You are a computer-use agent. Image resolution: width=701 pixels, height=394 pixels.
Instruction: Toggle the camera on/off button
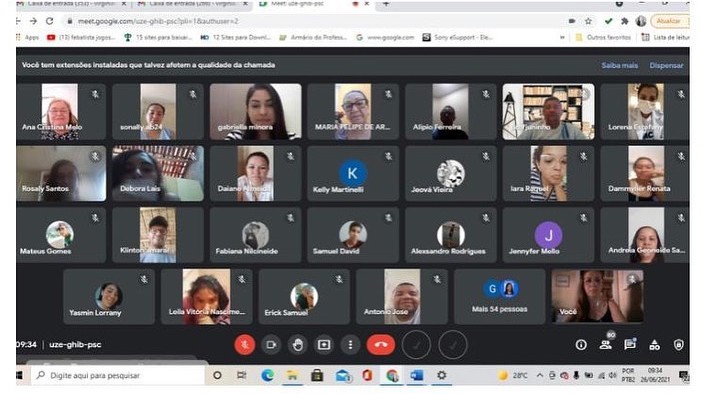tap(271, 345)
